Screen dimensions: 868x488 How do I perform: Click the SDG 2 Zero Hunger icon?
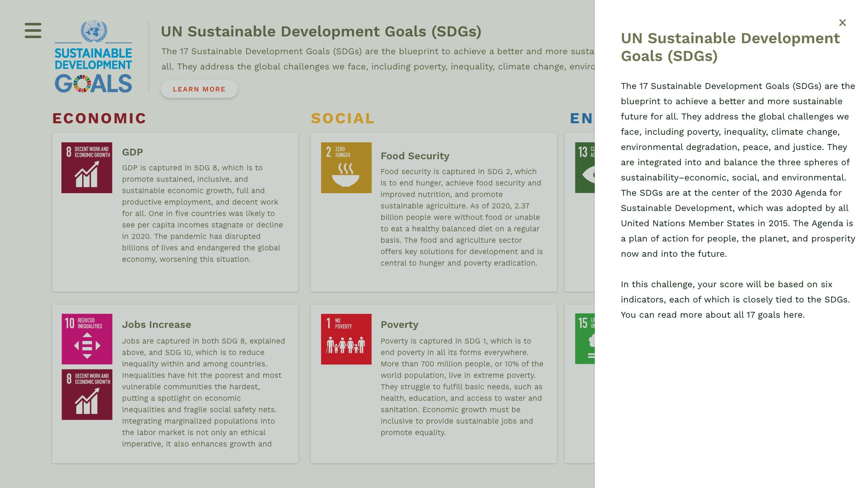[x=346, y=168]
